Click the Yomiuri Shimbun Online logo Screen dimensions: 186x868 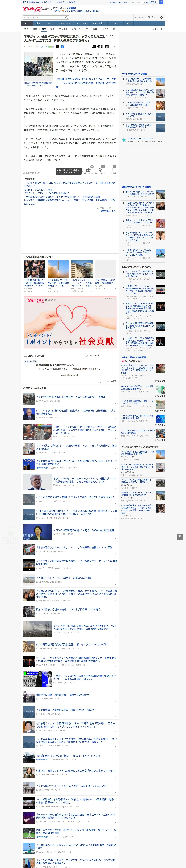[104, 47]
